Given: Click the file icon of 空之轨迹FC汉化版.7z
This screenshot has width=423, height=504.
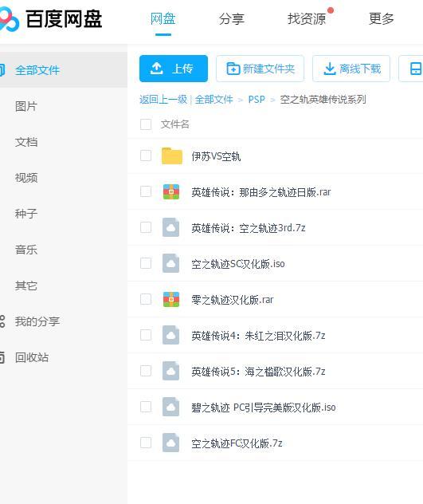Looking at the screenshot, I should pos(170,443).
